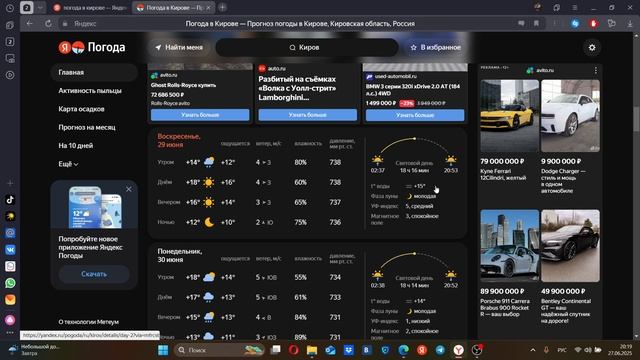Open the Windows Start menu
The width and height of the screenshot is (640, 360).
(163, 350)
